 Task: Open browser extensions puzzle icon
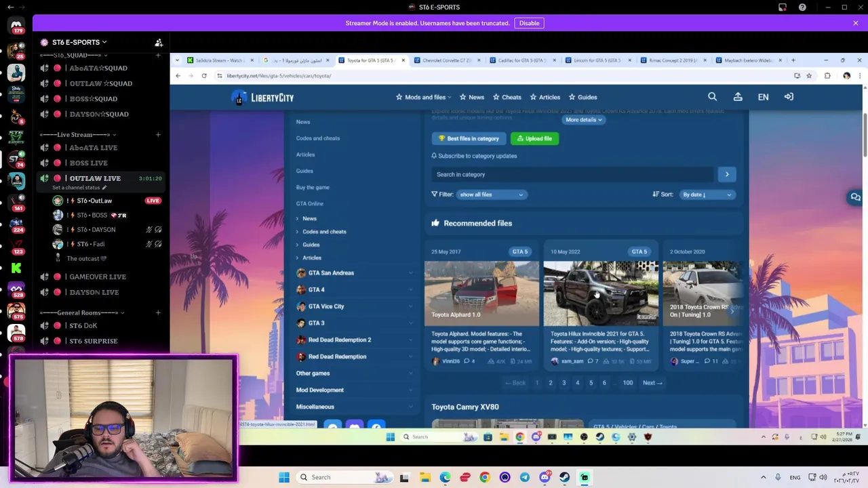pos(827,76)
